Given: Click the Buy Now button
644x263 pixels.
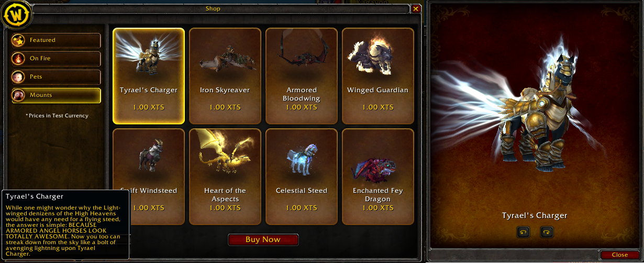Looking at the screenshot, I should point(263,239).
